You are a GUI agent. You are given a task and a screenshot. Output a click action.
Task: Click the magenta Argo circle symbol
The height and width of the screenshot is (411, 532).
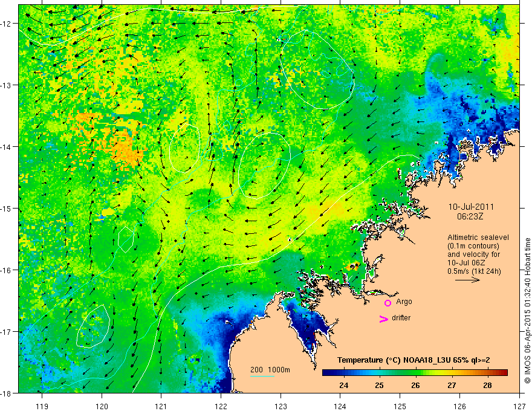[x=388, y=303]
